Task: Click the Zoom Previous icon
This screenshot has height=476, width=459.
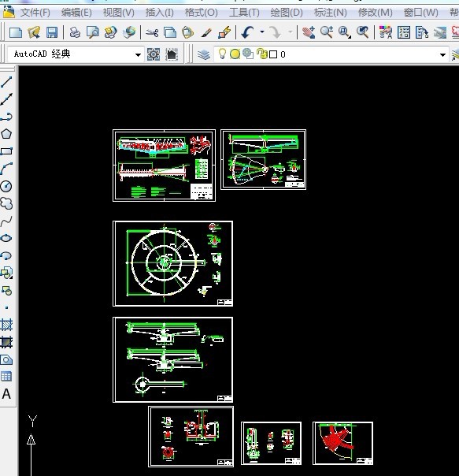Action: [x=363, y=32]
